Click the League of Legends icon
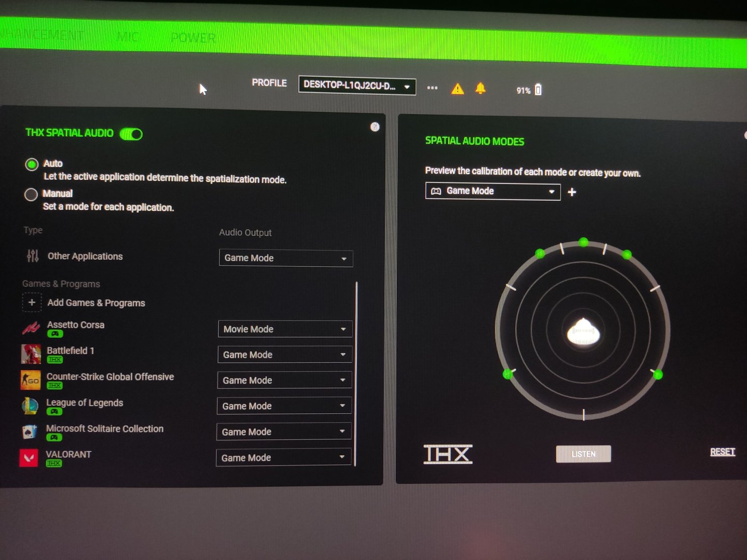The image size is (747, 560). (x=30, y=405)
